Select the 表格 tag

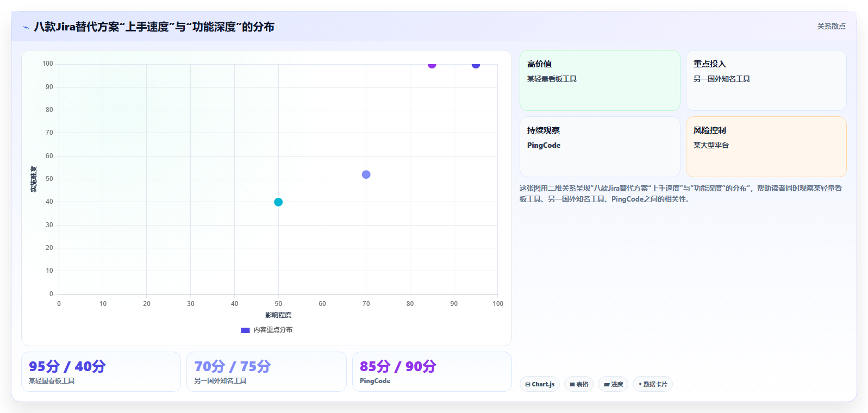(x=579, y=384)
